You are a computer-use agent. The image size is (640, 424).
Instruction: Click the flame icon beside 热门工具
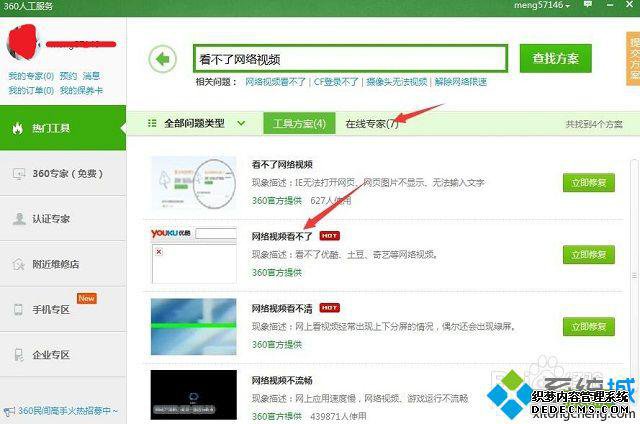[18, 128]
